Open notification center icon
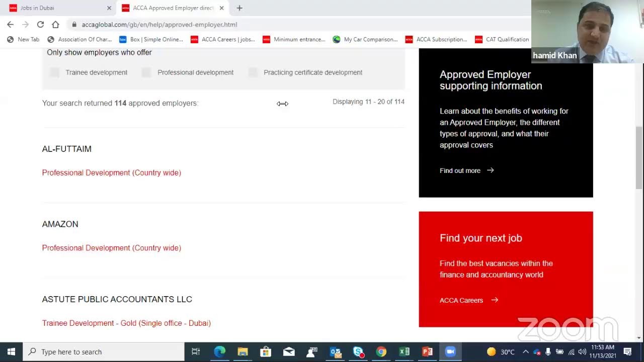The width and height of the screenshot is (644, 362). click(x=627, y=351)
